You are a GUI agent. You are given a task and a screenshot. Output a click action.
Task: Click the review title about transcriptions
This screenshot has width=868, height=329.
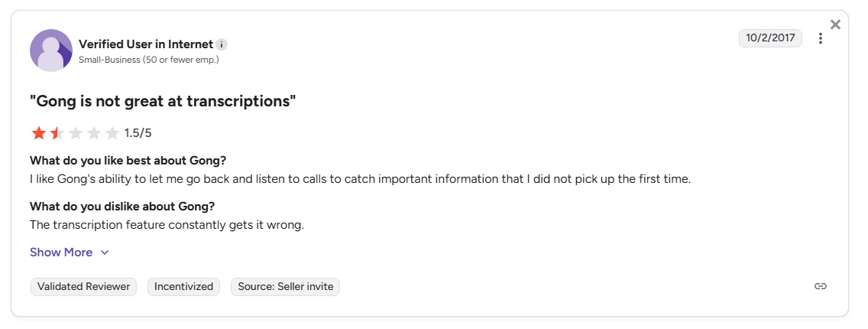coord(163,101)
